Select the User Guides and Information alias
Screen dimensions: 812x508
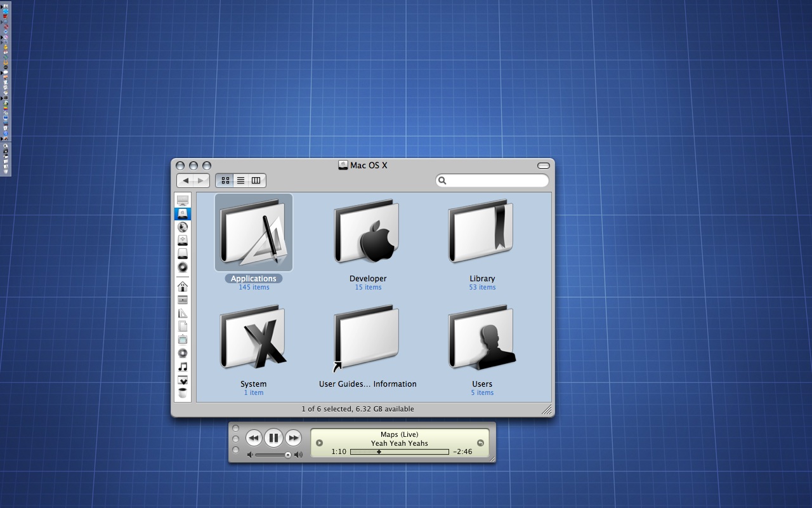pos(367,338)
